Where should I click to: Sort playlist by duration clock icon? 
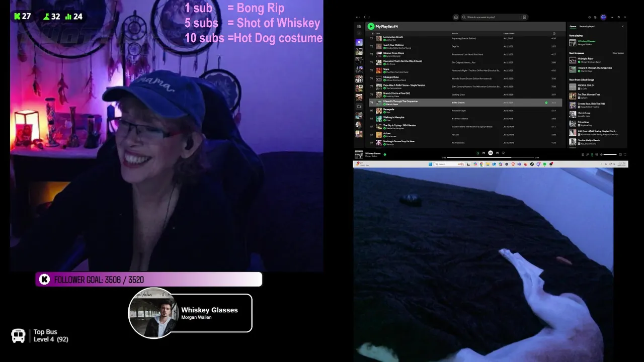click(x=554, y=34)
